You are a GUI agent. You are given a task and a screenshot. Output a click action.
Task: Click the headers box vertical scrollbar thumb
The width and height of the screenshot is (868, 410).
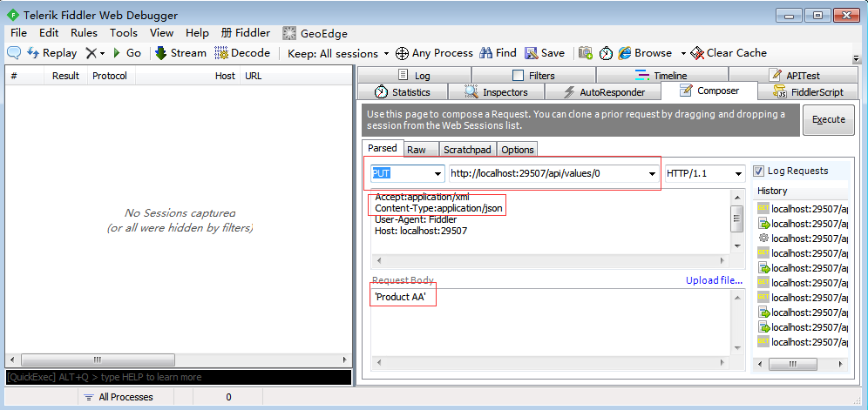coord(736,218)
